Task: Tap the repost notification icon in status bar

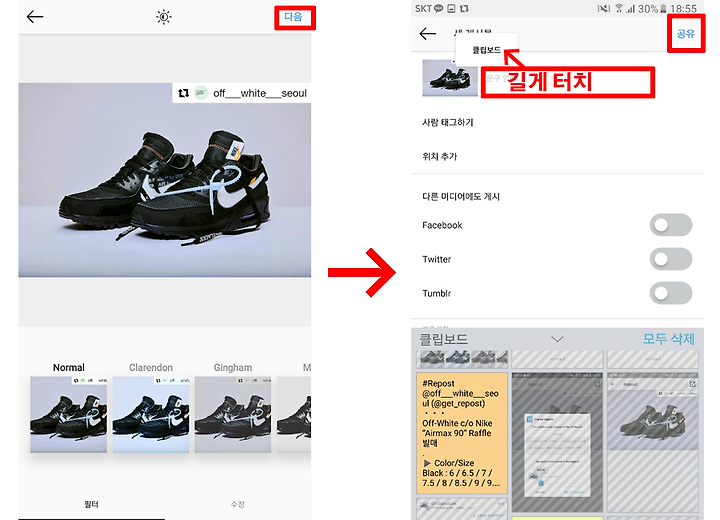Action: coord(464,8)
